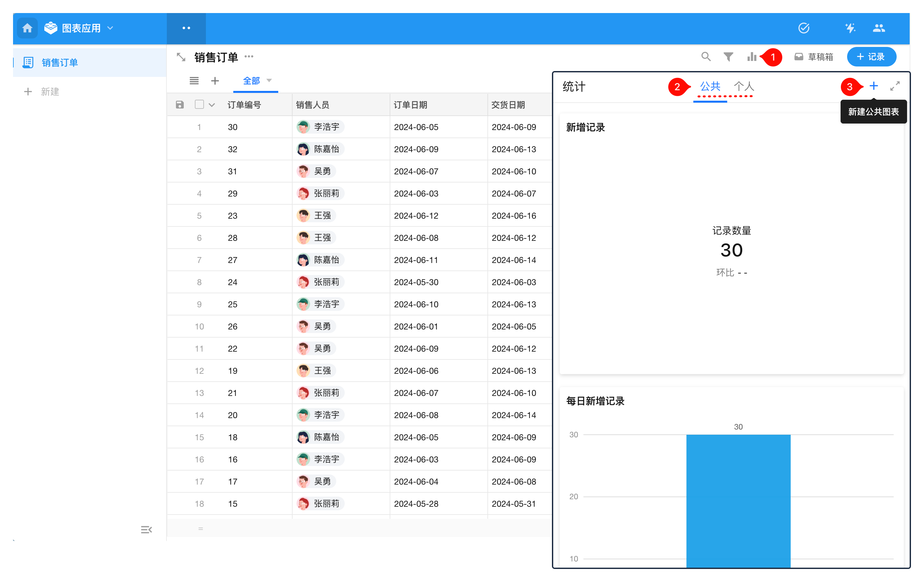Click the lightning automation icon in header

[x=850, y=28]
